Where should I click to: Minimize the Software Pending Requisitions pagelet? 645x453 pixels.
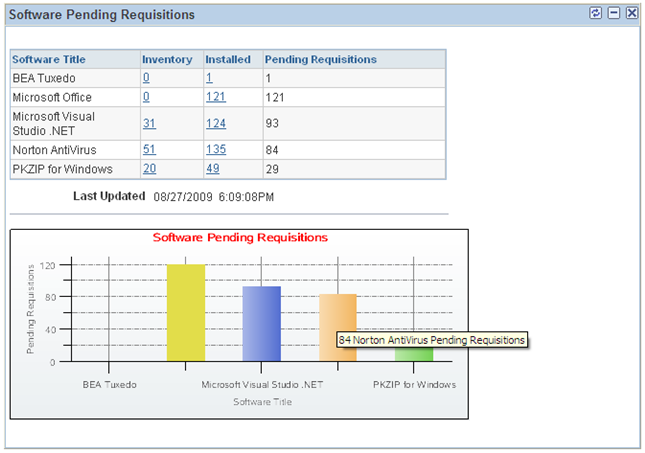614,13
